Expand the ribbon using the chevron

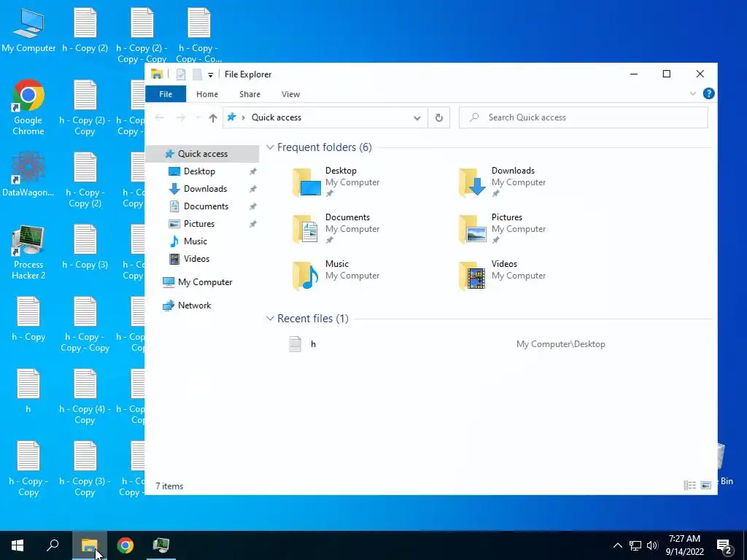[693, 94]
